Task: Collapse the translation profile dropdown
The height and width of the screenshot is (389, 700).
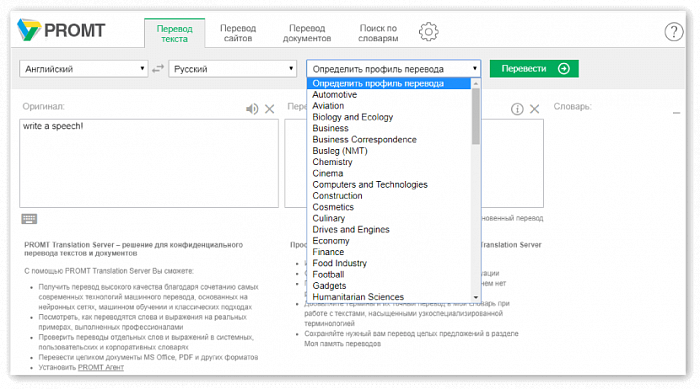Action: coord(393,69)
